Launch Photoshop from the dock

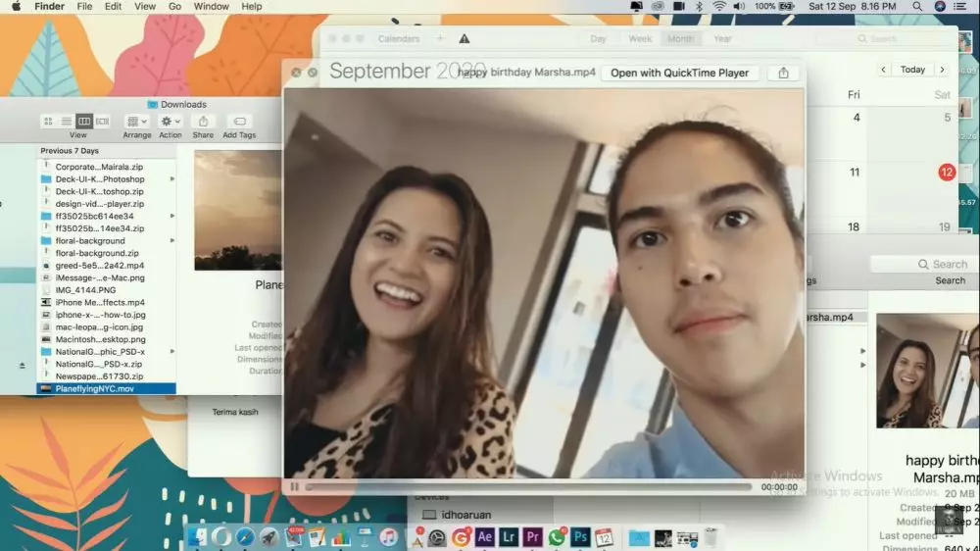(580, 537)
